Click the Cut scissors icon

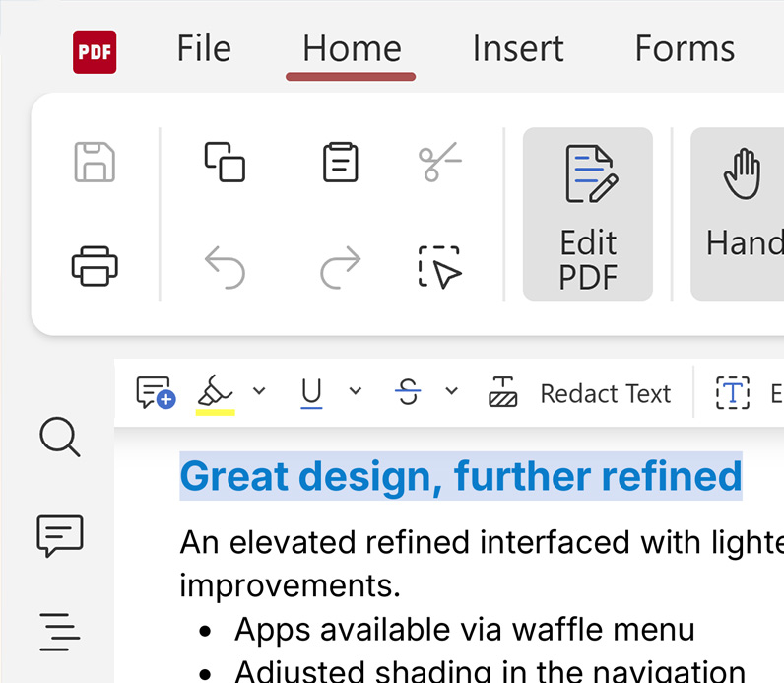439,162
